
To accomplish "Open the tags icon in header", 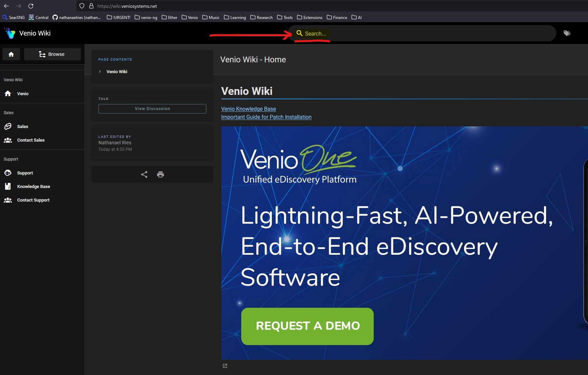I will coord(567,33).
